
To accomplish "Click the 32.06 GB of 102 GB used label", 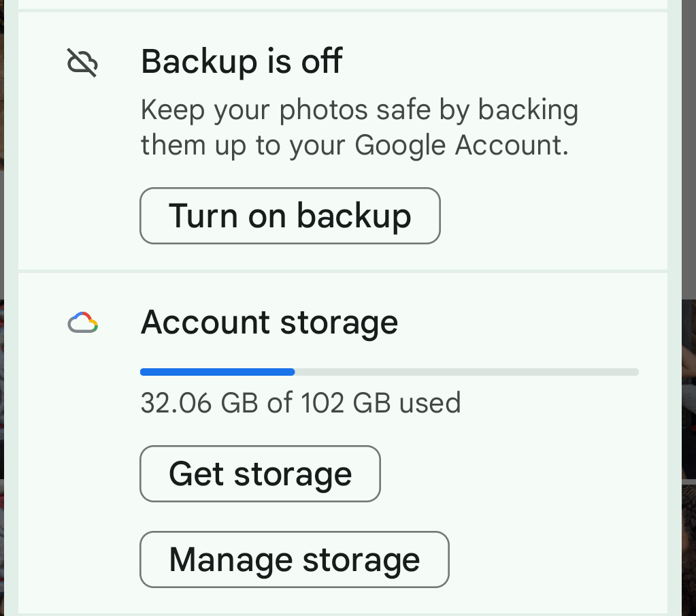I will click(x=300, y=403).
